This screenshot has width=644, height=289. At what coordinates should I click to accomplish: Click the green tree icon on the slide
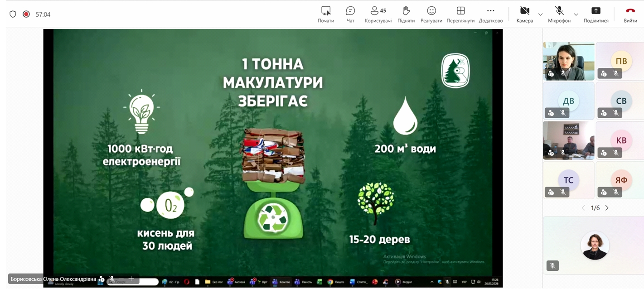tap(376, 203)
